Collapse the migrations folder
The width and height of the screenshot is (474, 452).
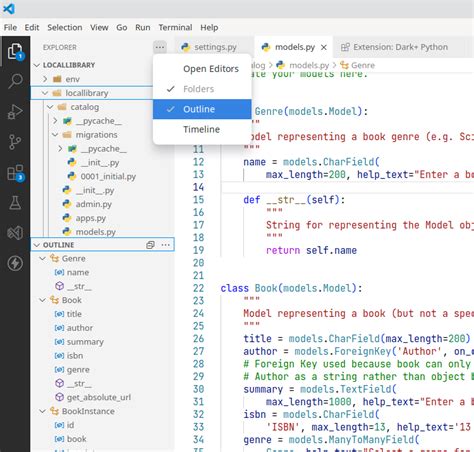[55, 135]
